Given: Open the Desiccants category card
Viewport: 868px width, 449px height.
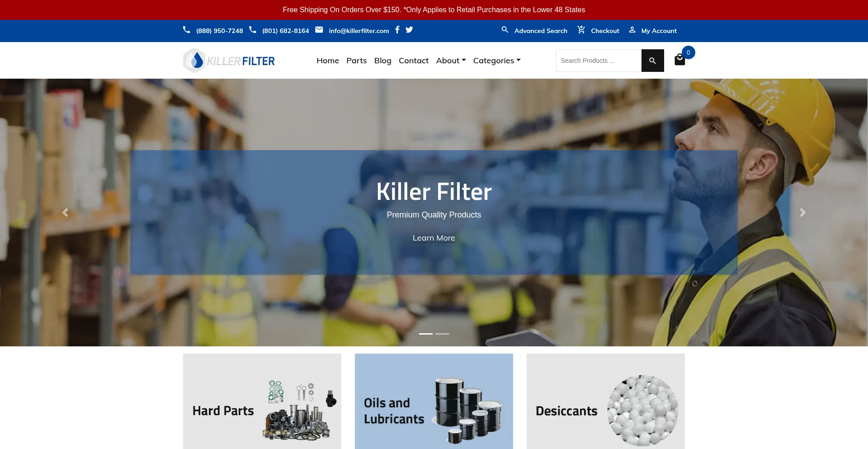Looking at the screenshot, I should [x=606, y=402].
